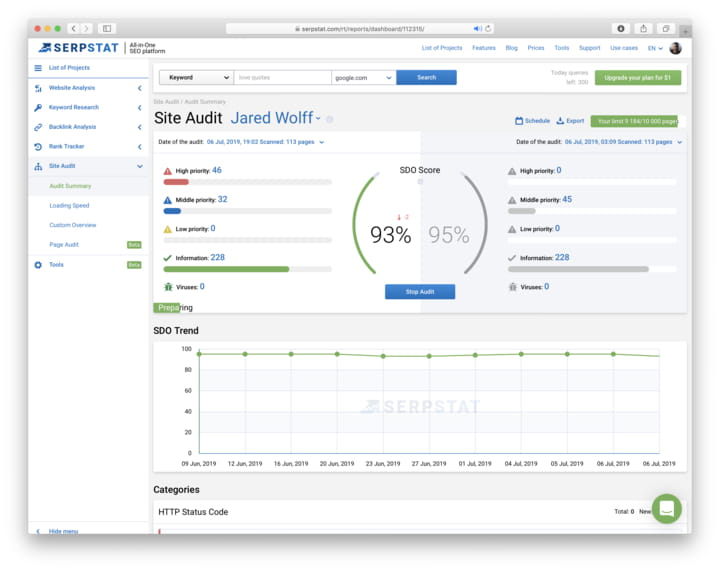
Task: Click the info icon beside the project name
Action: (x=330, y=119)
